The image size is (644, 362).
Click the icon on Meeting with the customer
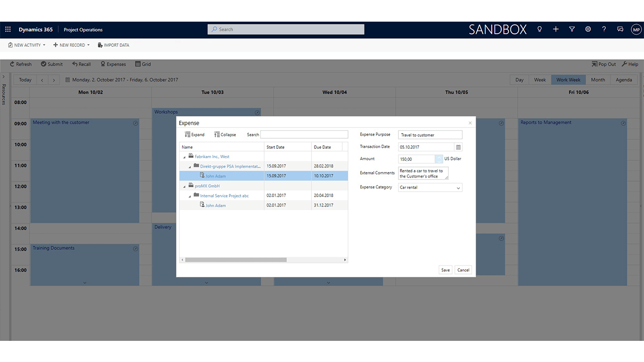click(x=135, y=123)
